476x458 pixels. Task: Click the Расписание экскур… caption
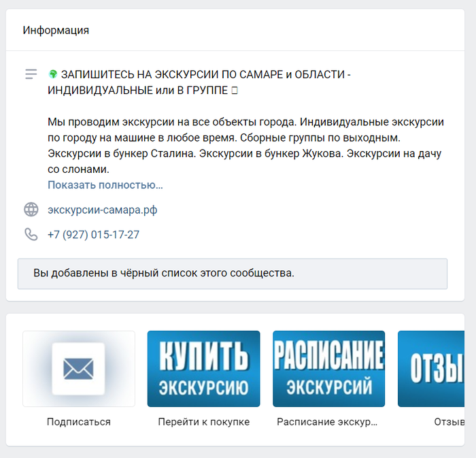point(327,422)
